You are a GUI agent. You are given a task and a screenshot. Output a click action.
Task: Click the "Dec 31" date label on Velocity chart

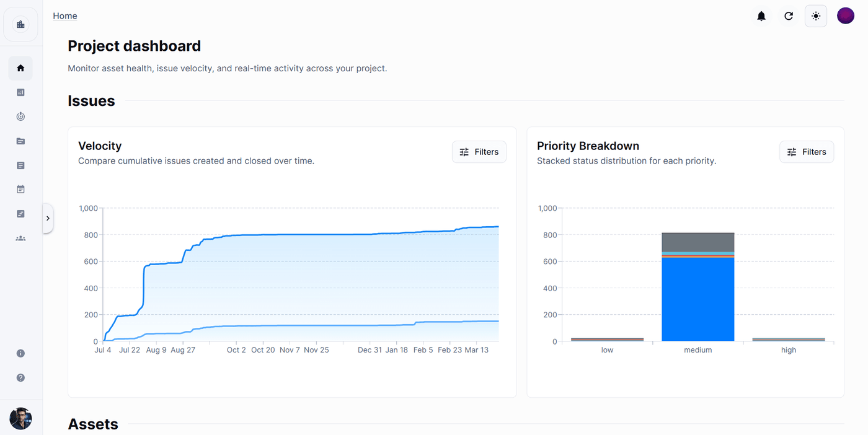(370, 350)
